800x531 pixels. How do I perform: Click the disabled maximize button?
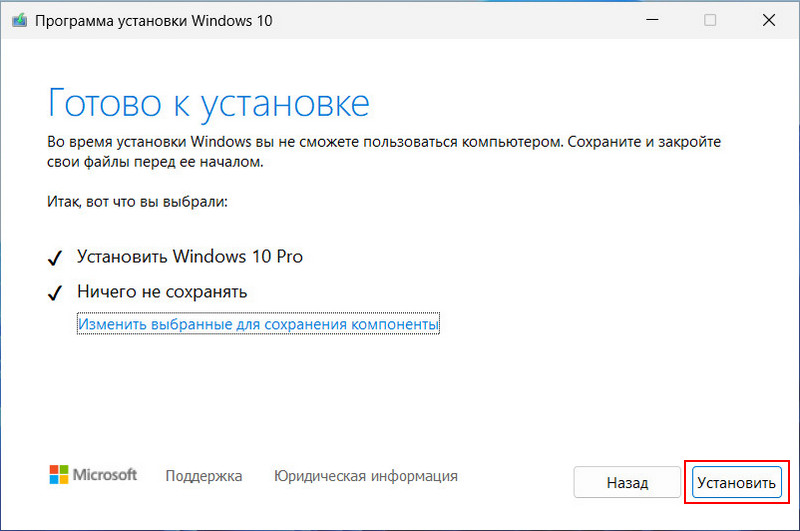[x=710, y=20]
